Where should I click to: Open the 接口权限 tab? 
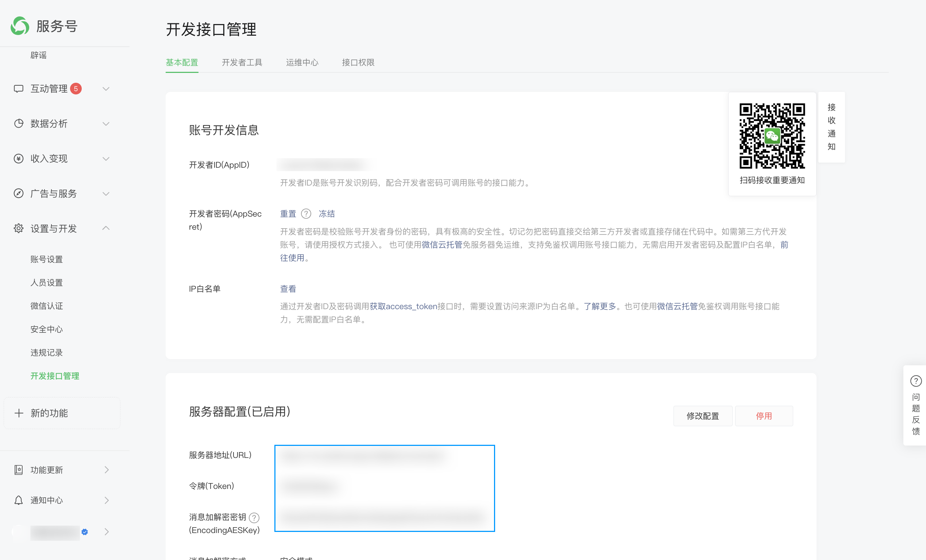[358, 62]
